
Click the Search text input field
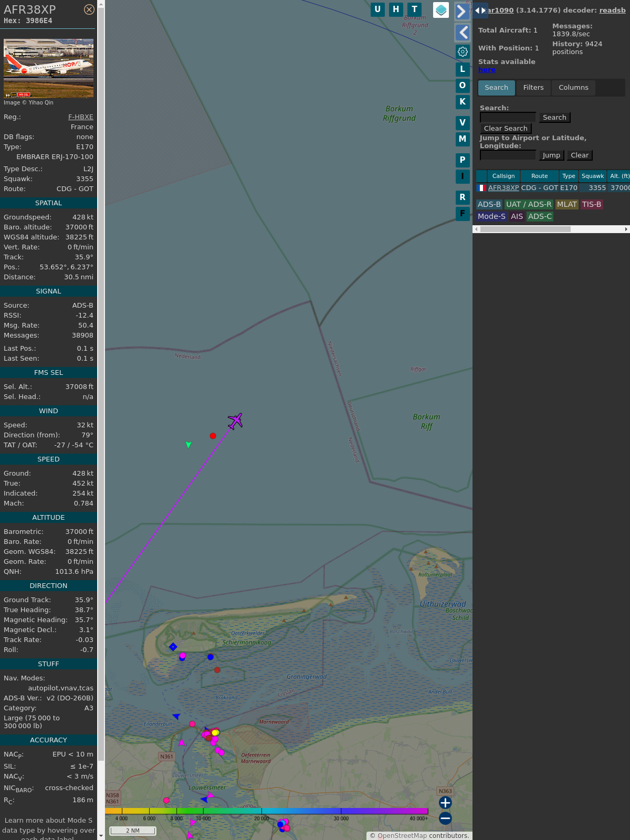coord(508,118)
